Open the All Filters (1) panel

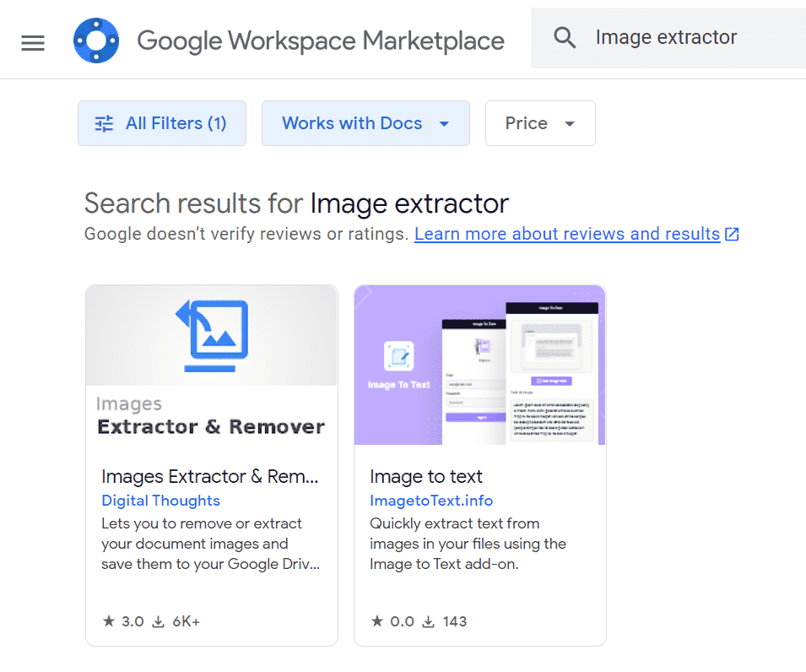coord(162,123)
